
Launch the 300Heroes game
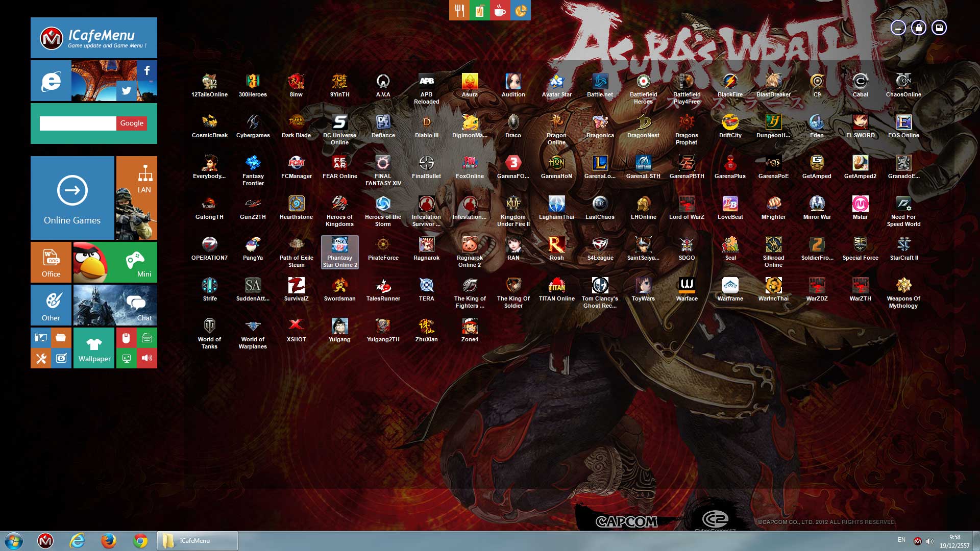click(253, 85)
